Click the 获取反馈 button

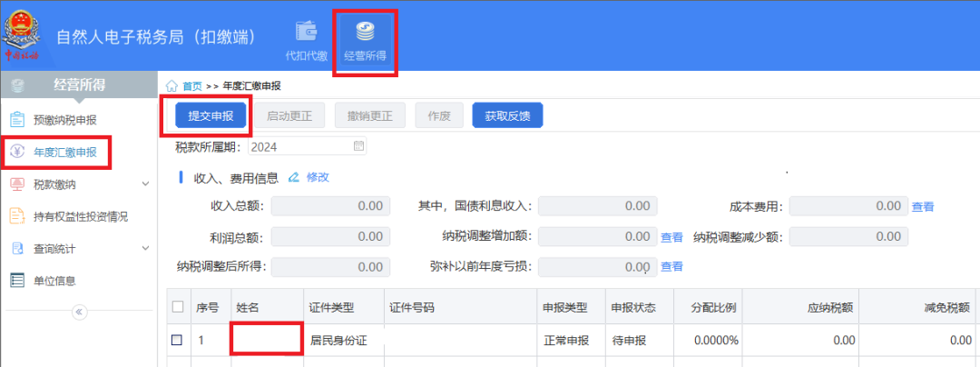tap(507, 115)
